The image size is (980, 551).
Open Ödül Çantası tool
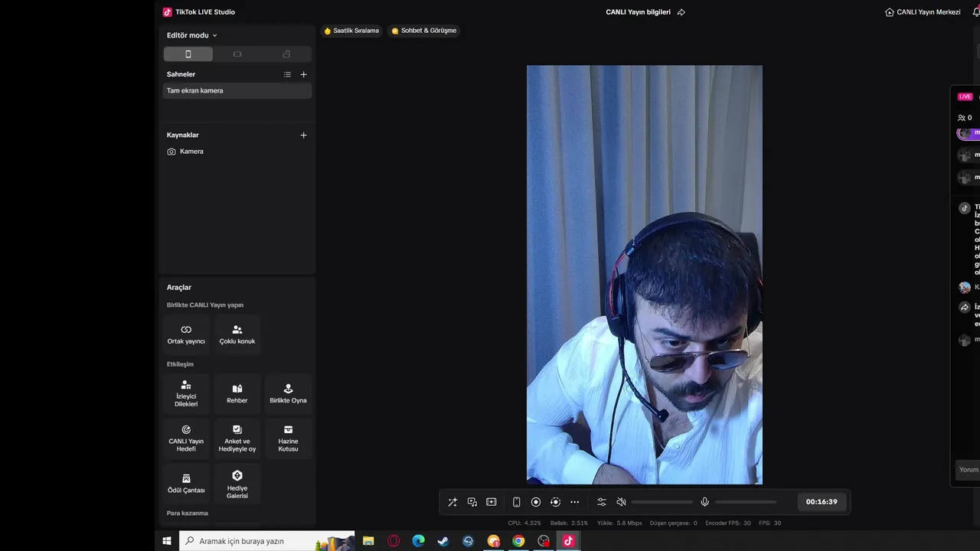point(186,483)
